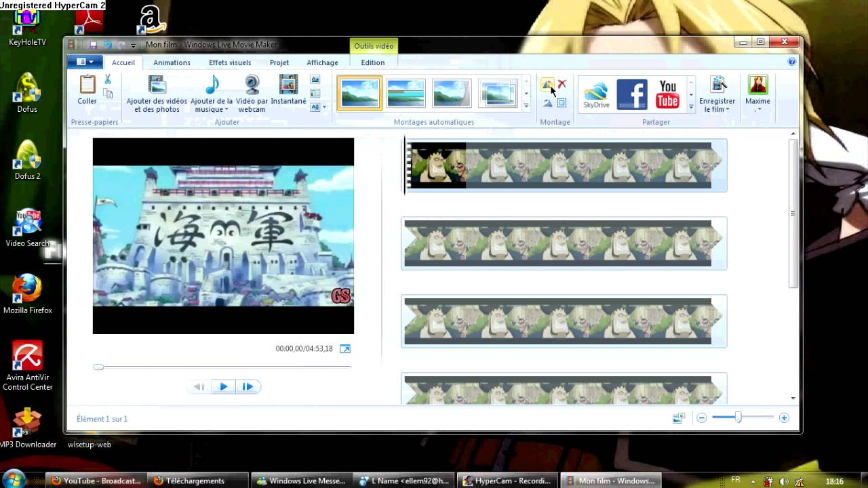The image size is (868, 488).
Task: Click the select all icon in Montage
Action: coord(561,103)
